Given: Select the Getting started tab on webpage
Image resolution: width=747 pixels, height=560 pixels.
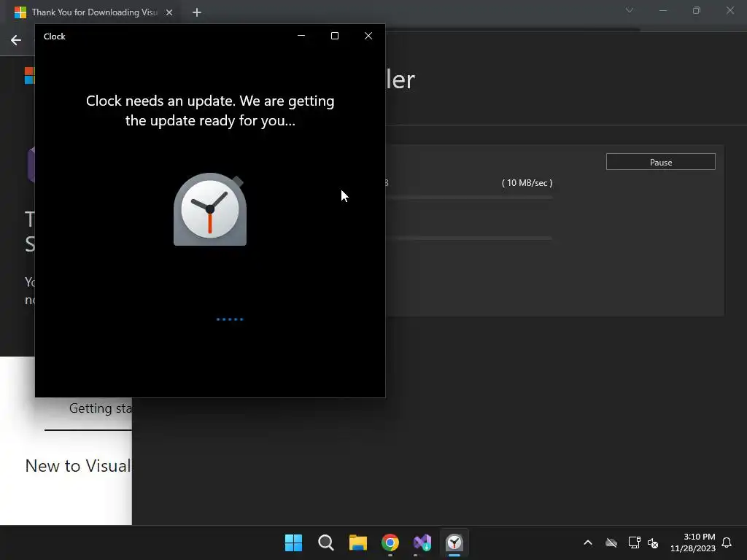Looking at the screenshot, I should click(x=101, y=408).
